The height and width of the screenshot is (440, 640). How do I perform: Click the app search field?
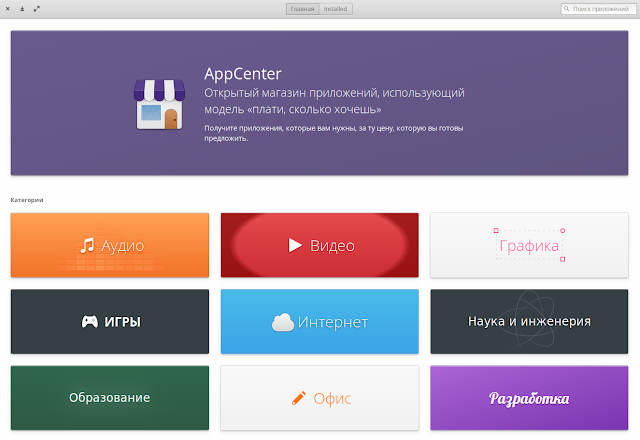pyautogui.click(x=598, y=9)
